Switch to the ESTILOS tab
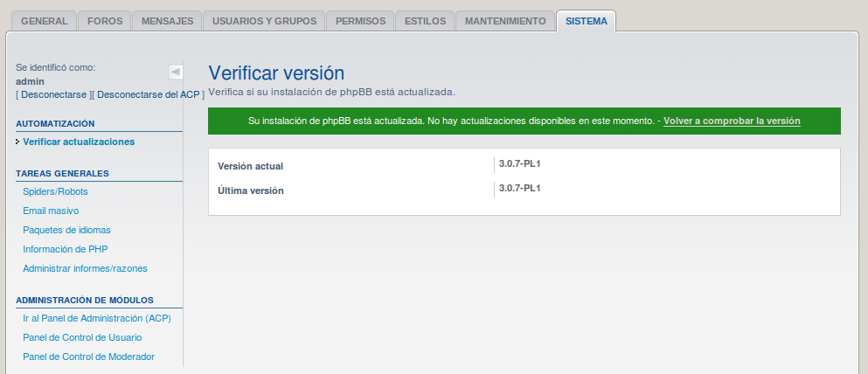 (x=425, y=21)
